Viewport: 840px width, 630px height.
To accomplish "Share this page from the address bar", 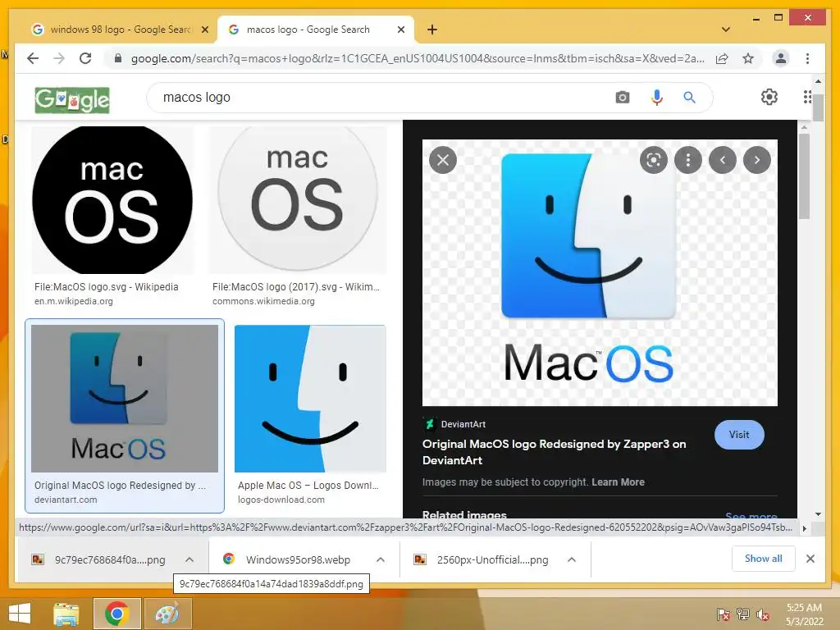I will (722, 58).
